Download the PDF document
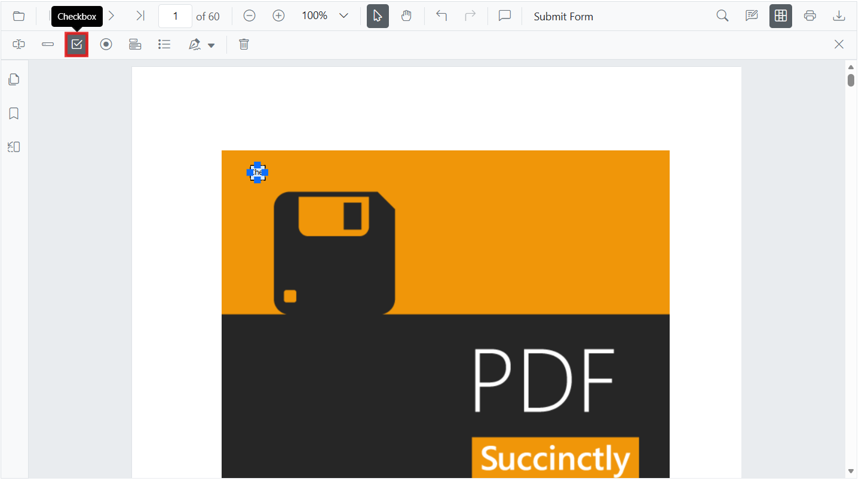Screen dimensions: 868x484 tap(839, 16)
